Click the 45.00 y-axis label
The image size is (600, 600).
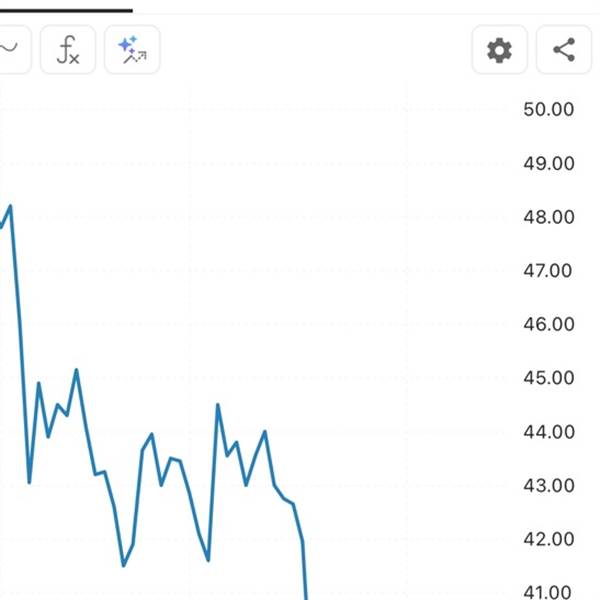click(x=549, y=378)
